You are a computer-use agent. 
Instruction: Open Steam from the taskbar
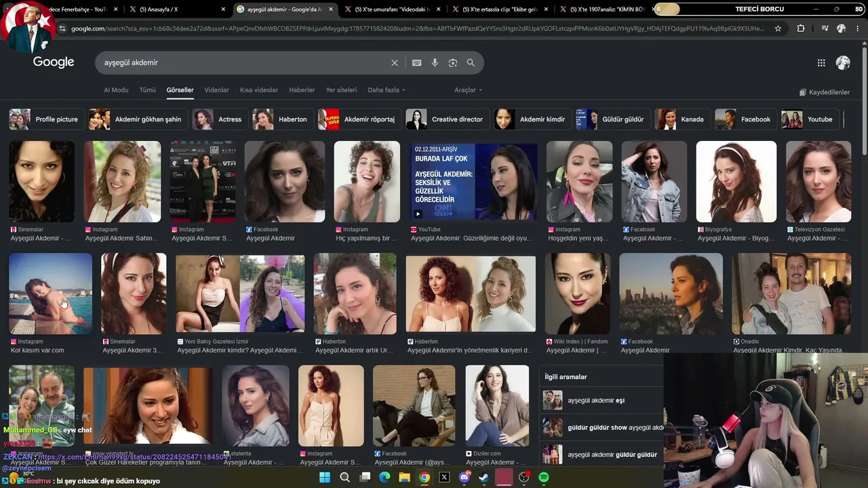pyautogui.click(x=484, y=477)
